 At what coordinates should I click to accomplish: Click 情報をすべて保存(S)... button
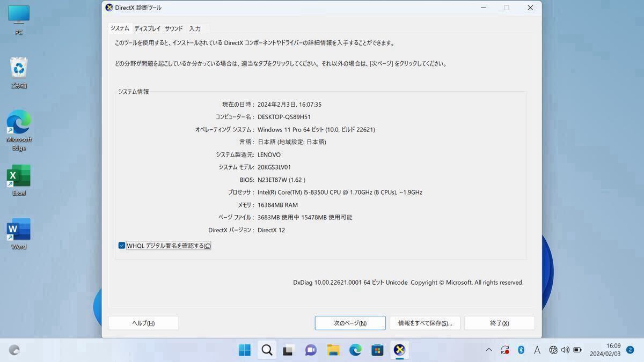coord(425,323)
